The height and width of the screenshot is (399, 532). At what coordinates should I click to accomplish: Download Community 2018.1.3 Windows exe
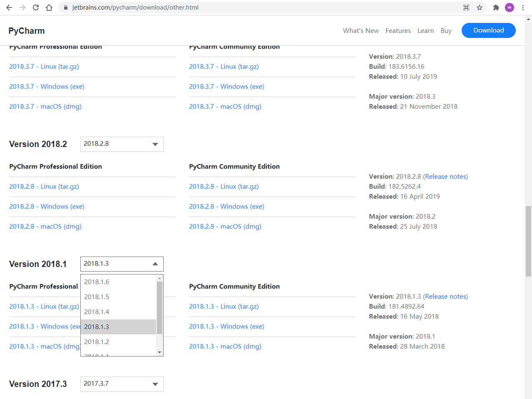point(226,327)
